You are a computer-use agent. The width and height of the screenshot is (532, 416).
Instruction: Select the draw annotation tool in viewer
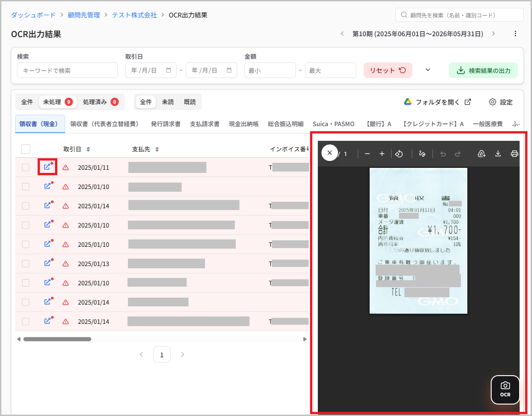(x=422, y=154)
